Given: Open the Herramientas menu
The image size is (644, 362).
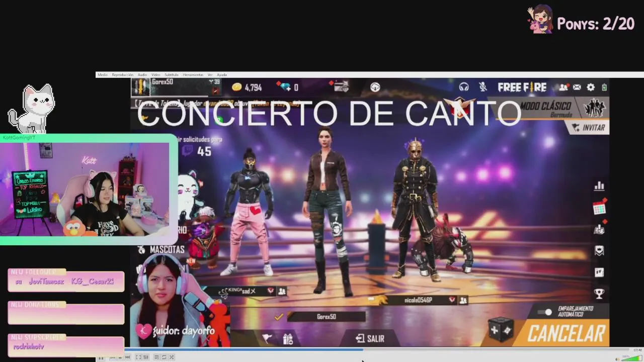Looking at the screenshot, I should click(193, 75).
